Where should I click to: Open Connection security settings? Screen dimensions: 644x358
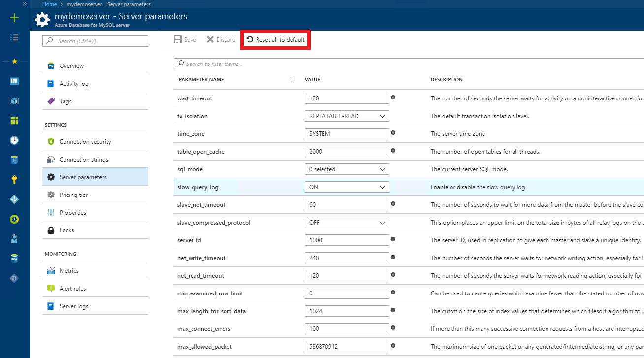95,141
